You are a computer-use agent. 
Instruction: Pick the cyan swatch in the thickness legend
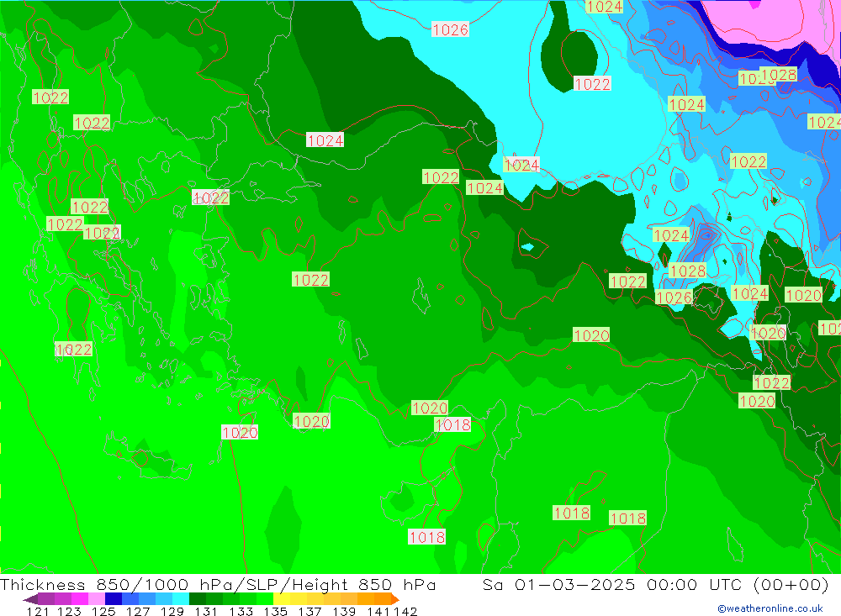181,599
